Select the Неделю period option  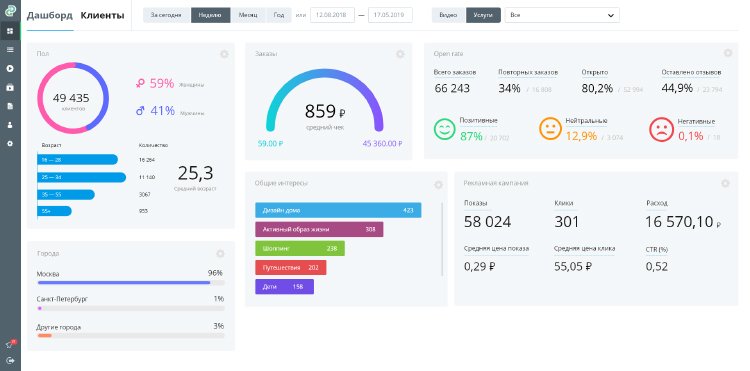[x=210, y=15]
